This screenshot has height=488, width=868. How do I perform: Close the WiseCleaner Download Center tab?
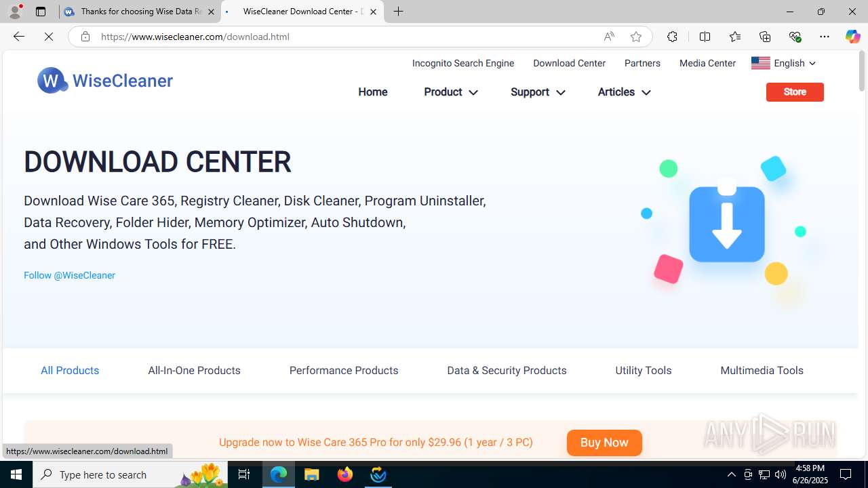373,12
